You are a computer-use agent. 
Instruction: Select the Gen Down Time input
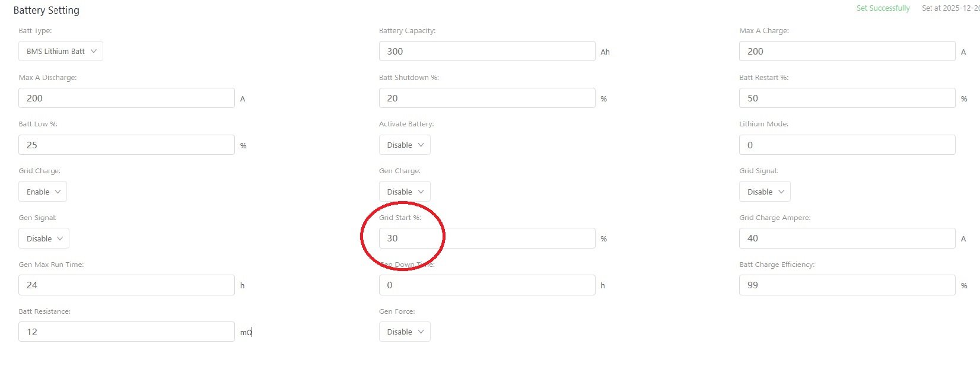coord(486,285)
